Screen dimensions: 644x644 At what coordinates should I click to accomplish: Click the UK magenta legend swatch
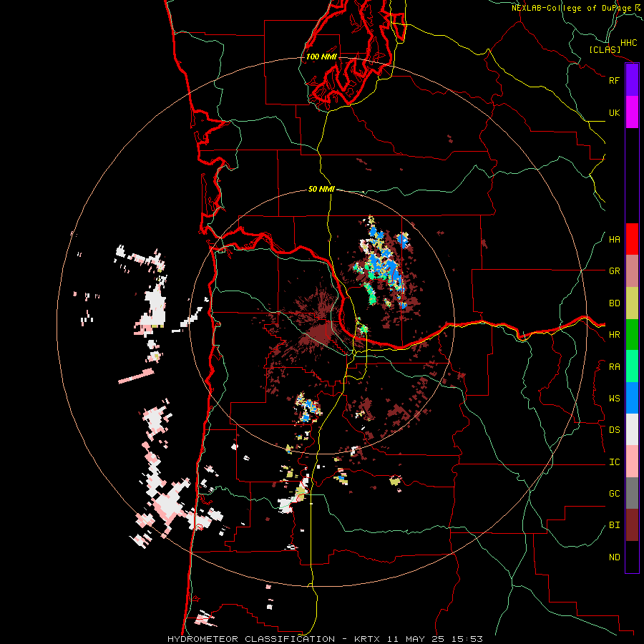coord(632,112)
